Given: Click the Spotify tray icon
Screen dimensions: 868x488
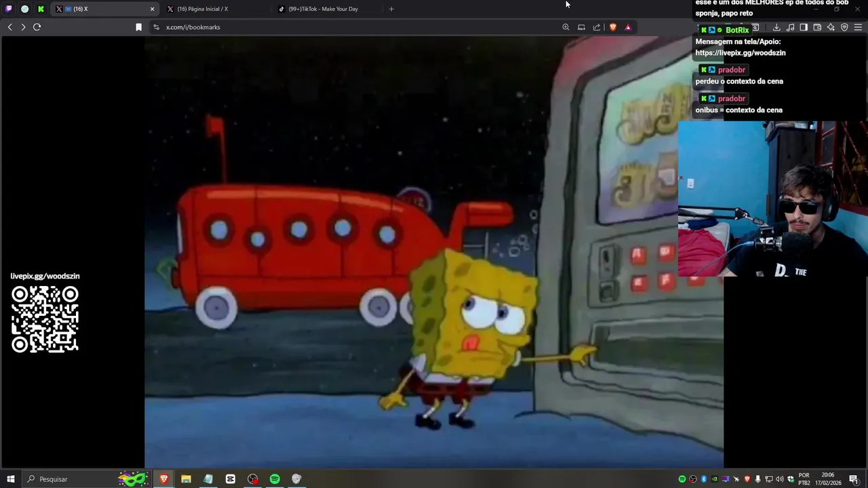Looking at the screenshot, I should (682, 479).
